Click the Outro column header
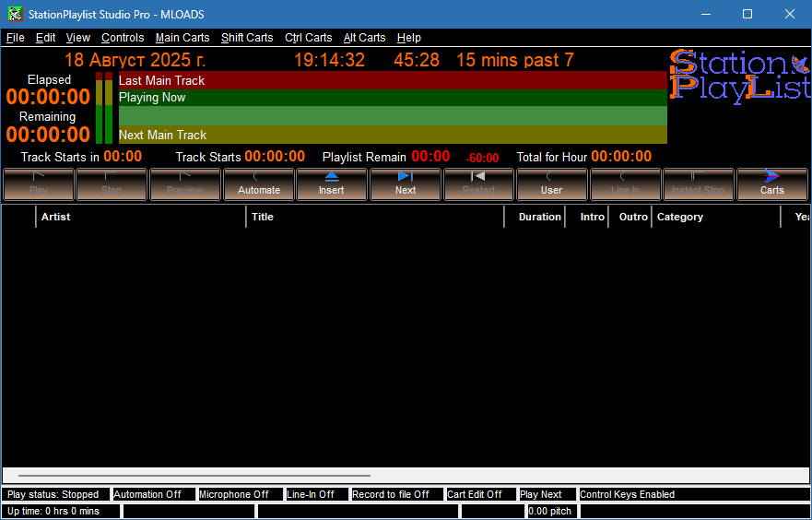 (x=630, y=217)
